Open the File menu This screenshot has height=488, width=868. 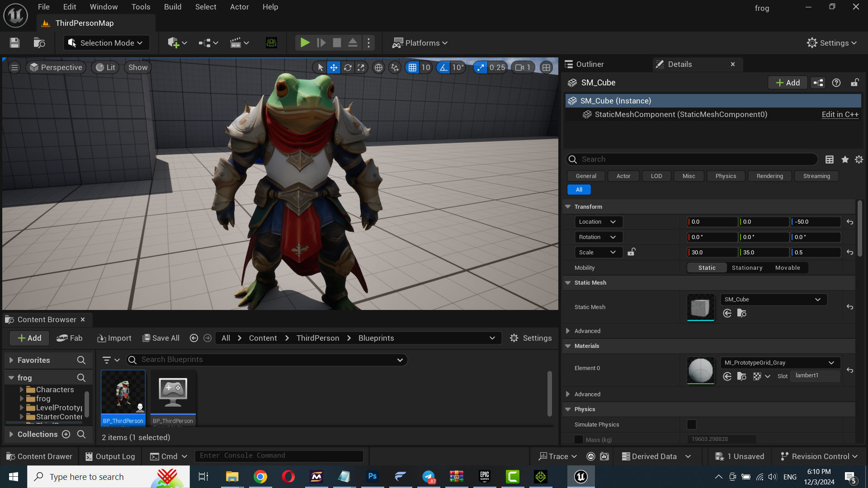(44, 7)
